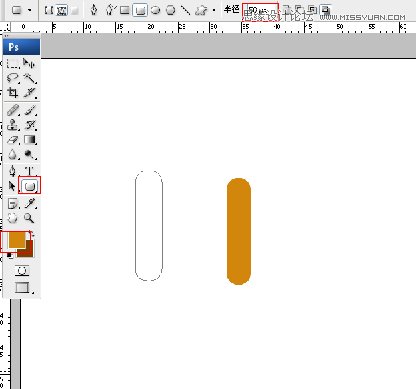Select the Gradient tool

(30, 140)
